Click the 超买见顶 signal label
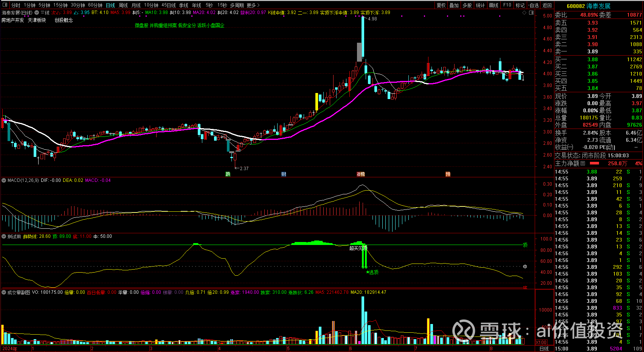 [x=358, y=248]
